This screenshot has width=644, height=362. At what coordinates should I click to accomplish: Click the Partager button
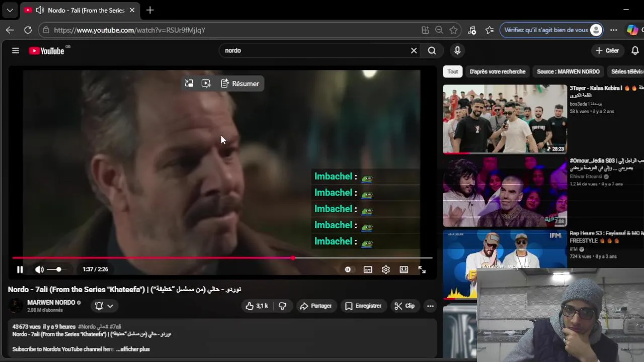316,306
